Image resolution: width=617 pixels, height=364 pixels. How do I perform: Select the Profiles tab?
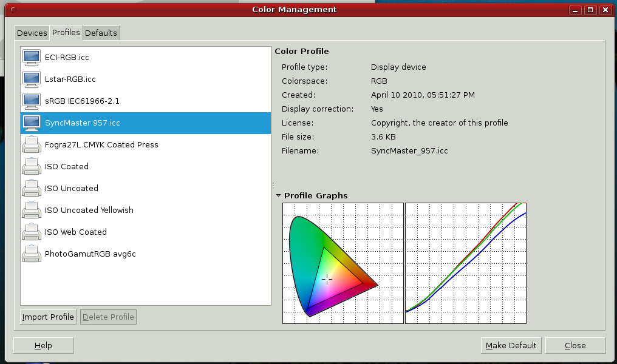click(66, 33)
